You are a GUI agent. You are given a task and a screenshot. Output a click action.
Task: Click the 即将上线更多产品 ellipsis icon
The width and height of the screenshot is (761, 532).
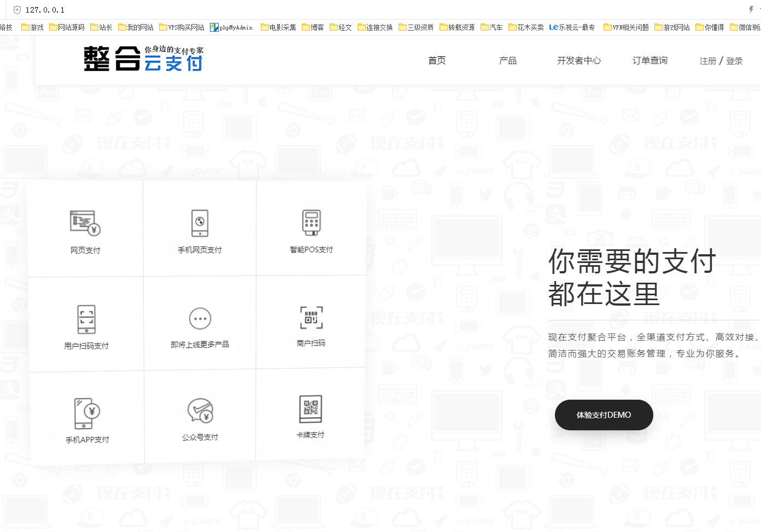point(200,319)
